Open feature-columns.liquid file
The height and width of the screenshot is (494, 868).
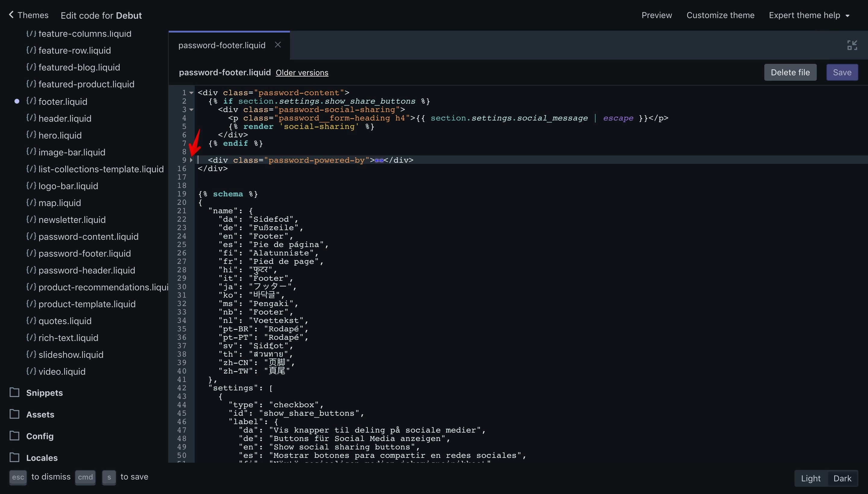pos(84,34)
